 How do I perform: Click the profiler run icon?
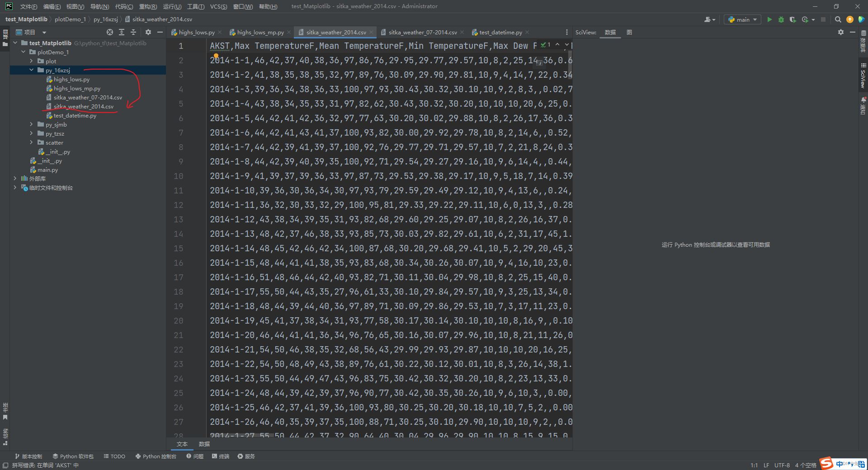coord(805,19)
